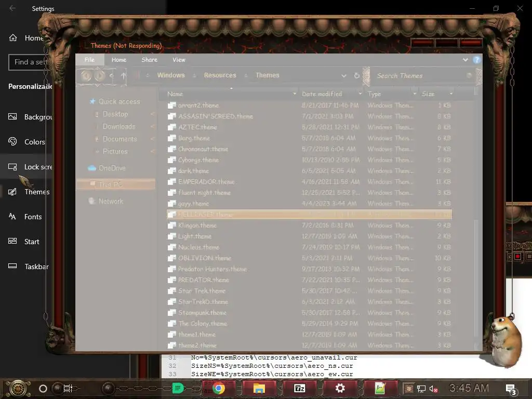Select the EMPERADOR.theme file
The width and height of the screenshot is (532, 399).
[309, 182]
